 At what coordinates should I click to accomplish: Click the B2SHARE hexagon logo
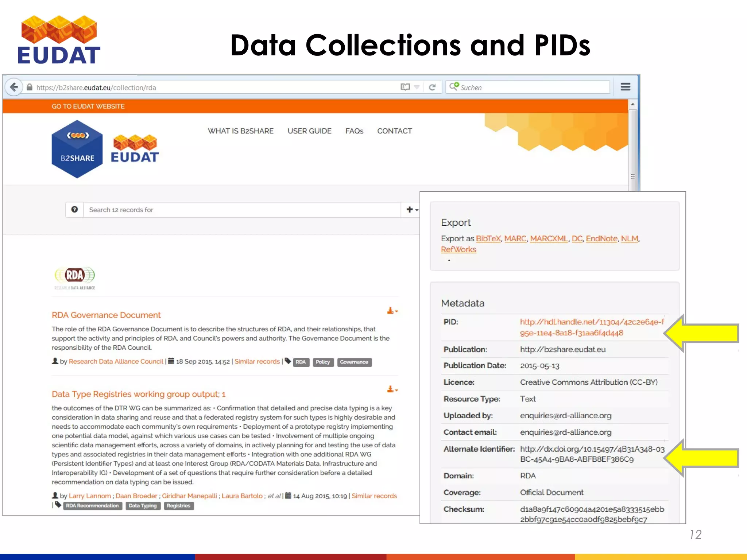click(77, 149)
